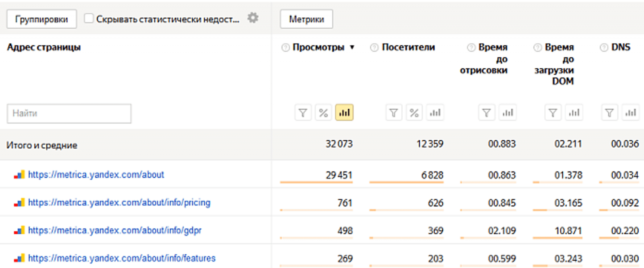Click bar chart icon under Время до отрисовки
The image size is (644, 268).
[508, 113]
